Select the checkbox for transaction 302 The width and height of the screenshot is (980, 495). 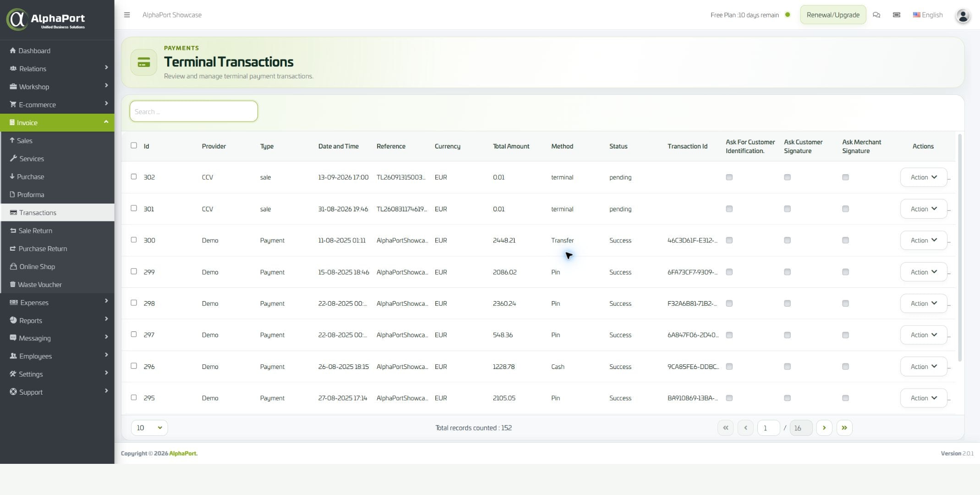point(134,176)
